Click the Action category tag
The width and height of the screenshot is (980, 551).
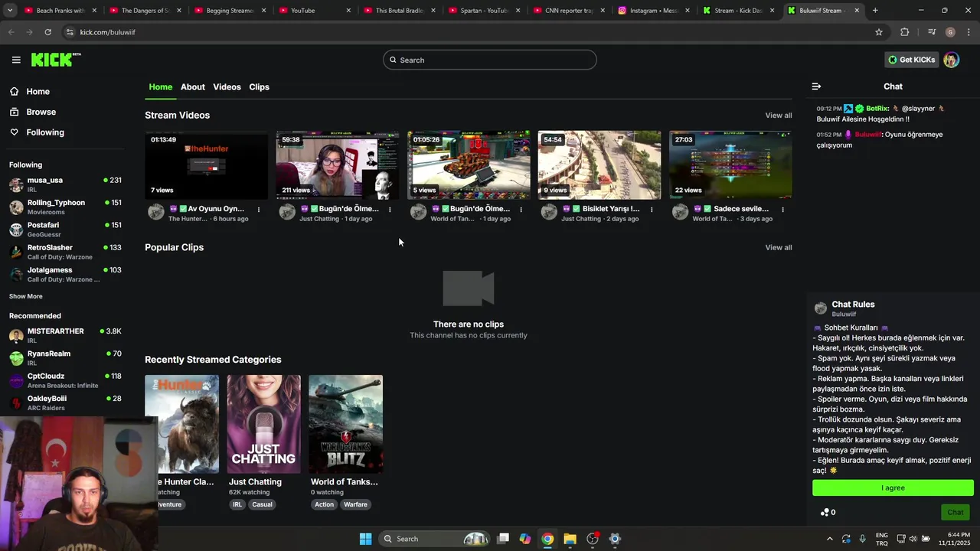pos(324,504)
